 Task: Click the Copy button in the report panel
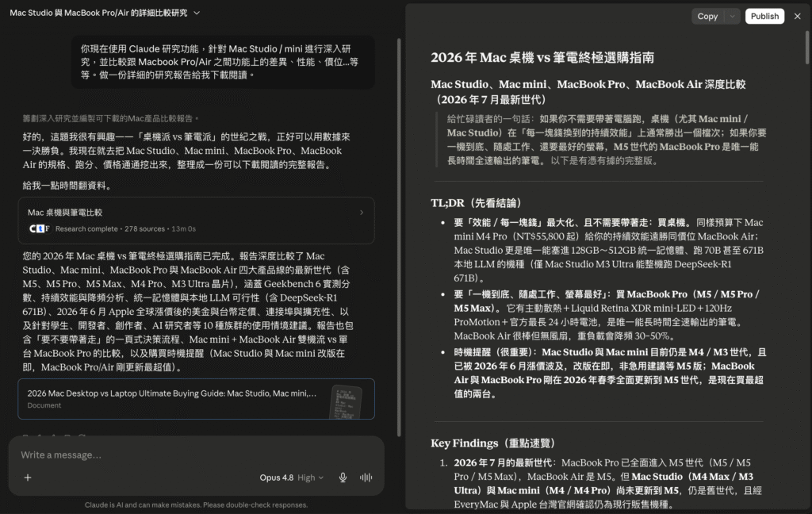[x=707, y=16]
